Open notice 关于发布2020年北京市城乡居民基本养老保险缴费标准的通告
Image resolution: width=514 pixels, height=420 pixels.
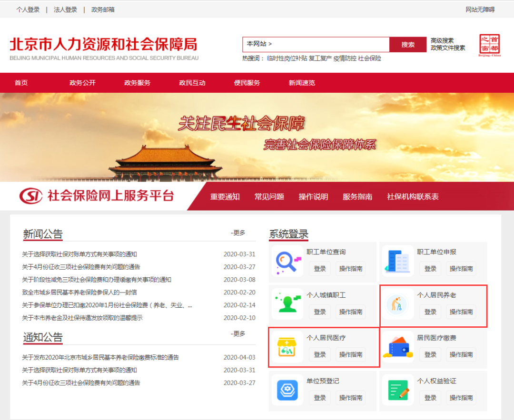coord(100,357)
